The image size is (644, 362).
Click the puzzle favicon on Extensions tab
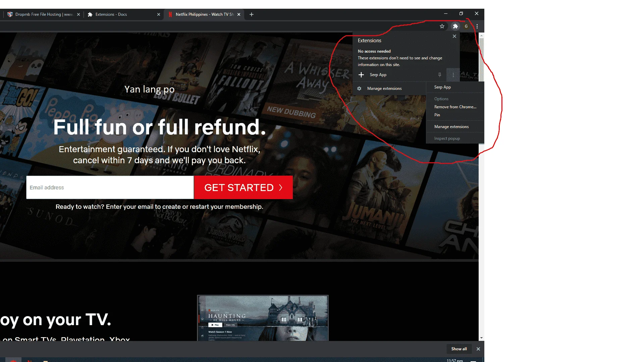point(90,14)
